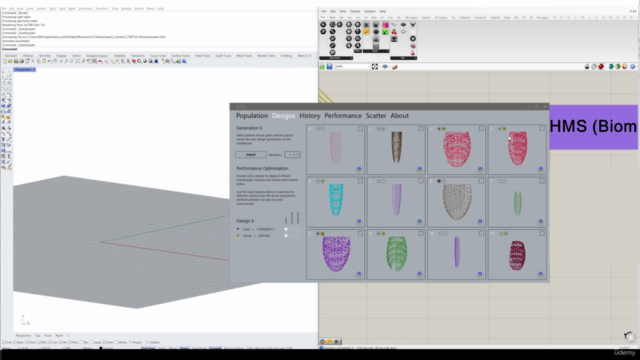This screenshot has width=640, height=360.
Task: Open the Grasshopper File menu
Action: point(324,11)
